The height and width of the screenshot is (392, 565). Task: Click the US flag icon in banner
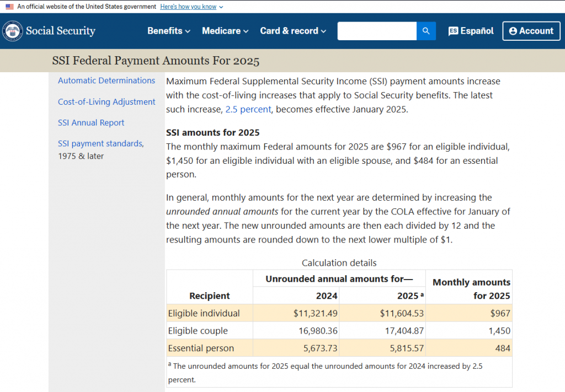point(10,7)
